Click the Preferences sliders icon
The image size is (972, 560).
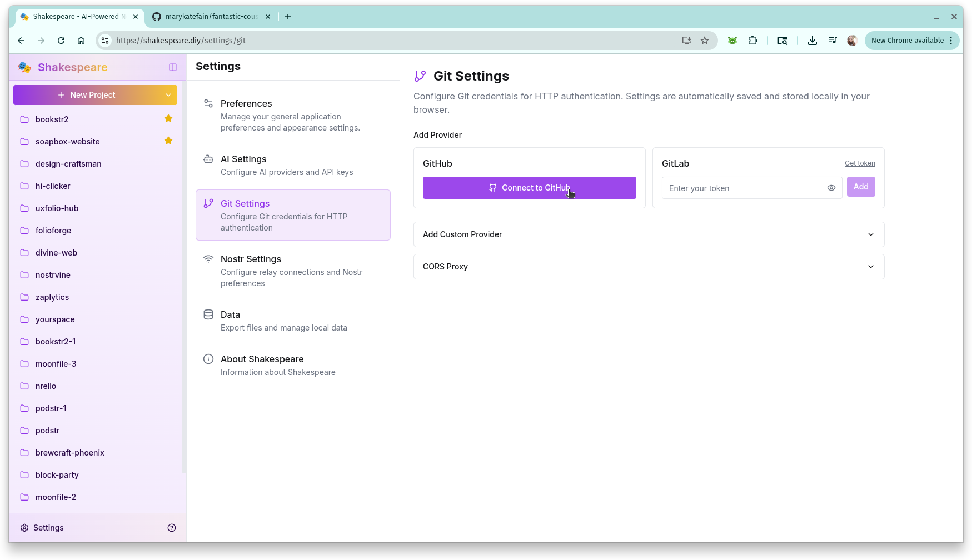click(x=208, y=103)
